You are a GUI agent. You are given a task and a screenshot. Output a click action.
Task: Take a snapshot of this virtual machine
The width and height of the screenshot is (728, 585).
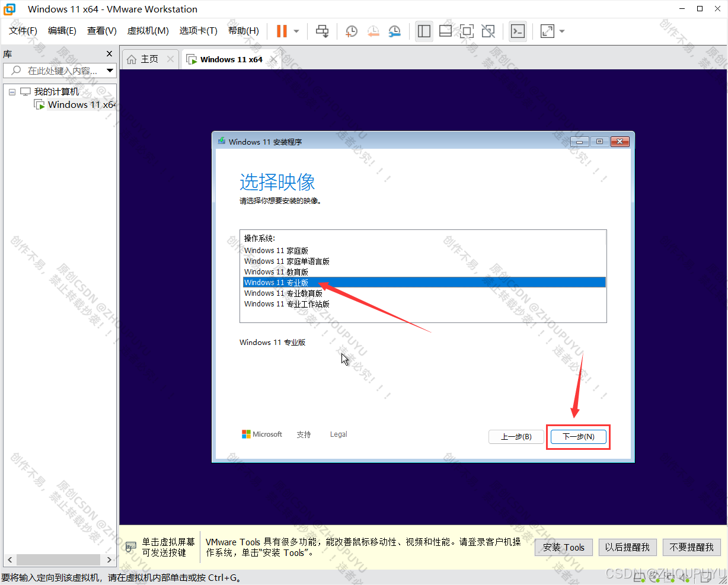pos(352,31)
